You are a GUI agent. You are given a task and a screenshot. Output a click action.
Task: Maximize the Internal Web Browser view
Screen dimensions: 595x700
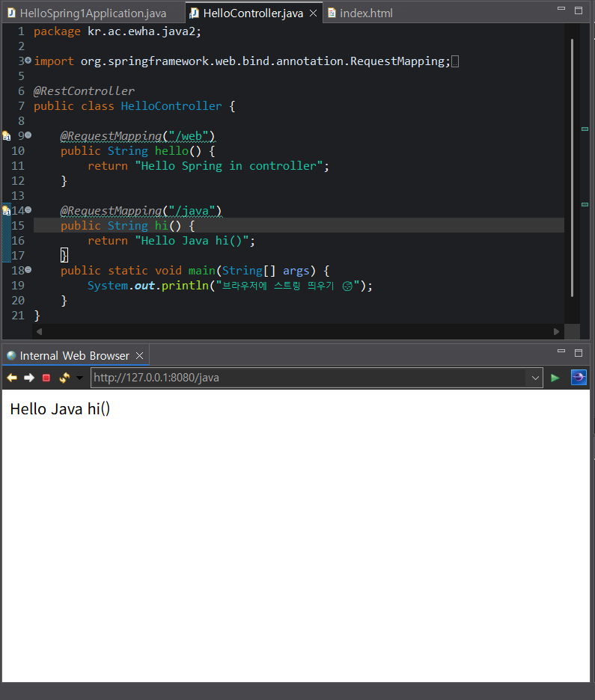(579, 353)
